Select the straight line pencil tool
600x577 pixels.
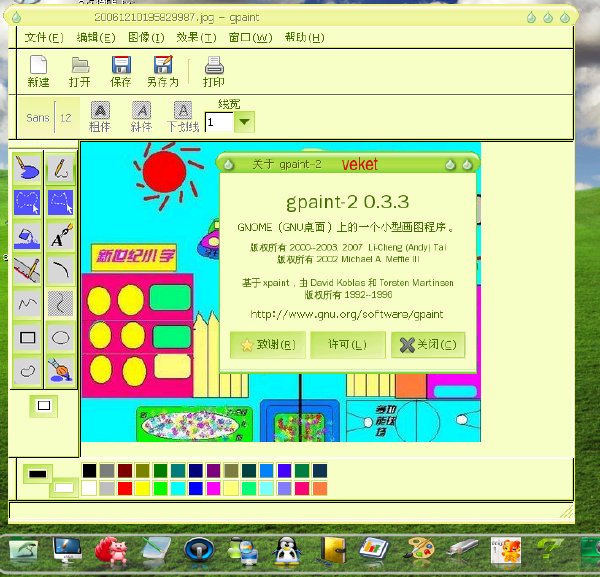[27, 270]
